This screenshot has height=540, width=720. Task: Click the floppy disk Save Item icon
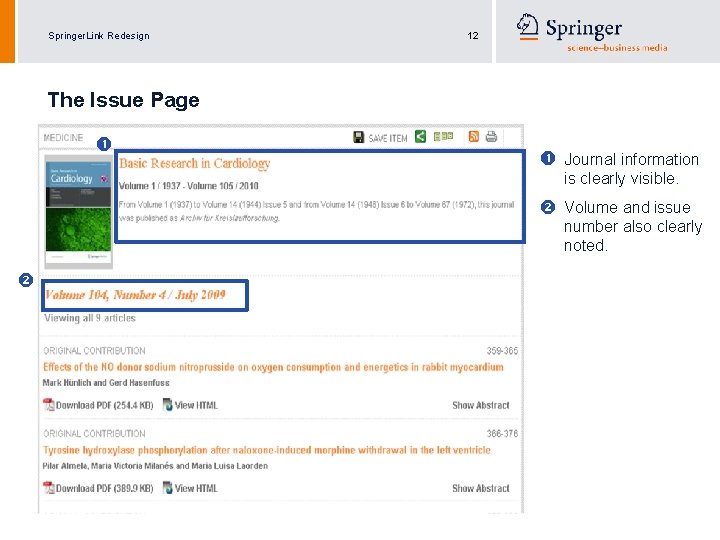[359, 137]
